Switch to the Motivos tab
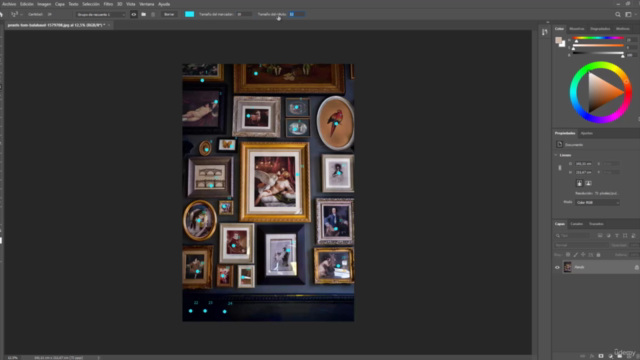Screen dimensions: 640x360 tap(622, 29)
